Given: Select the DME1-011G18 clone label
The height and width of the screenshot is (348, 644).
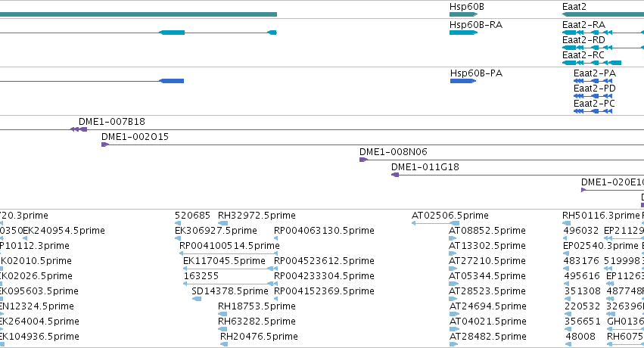Looking at the screenshot, I should pyautogui.click(x=425, y=167).
